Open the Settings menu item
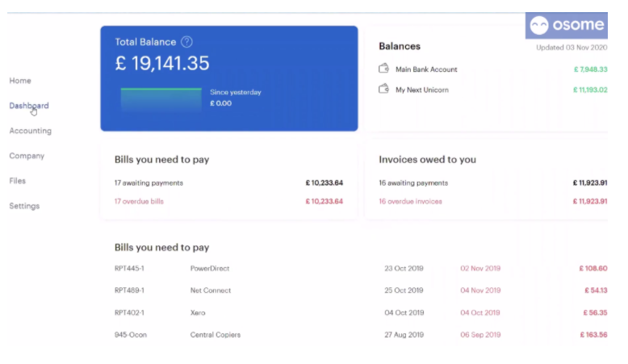The image size is (628, 364). click(x=24, y=206)
